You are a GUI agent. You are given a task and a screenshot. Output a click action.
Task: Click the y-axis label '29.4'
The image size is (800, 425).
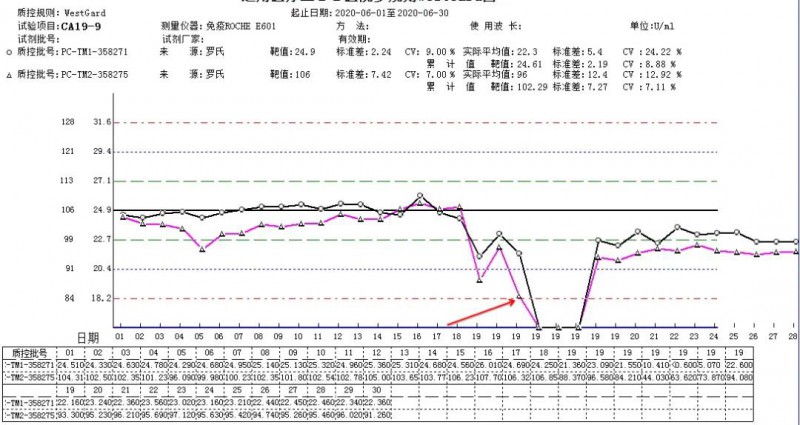coord(102,152)
